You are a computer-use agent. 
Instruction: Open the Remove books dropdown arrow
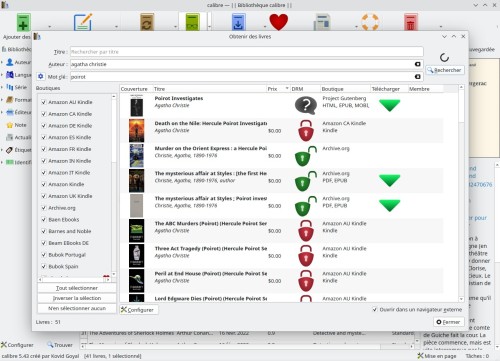pos(441,26)
